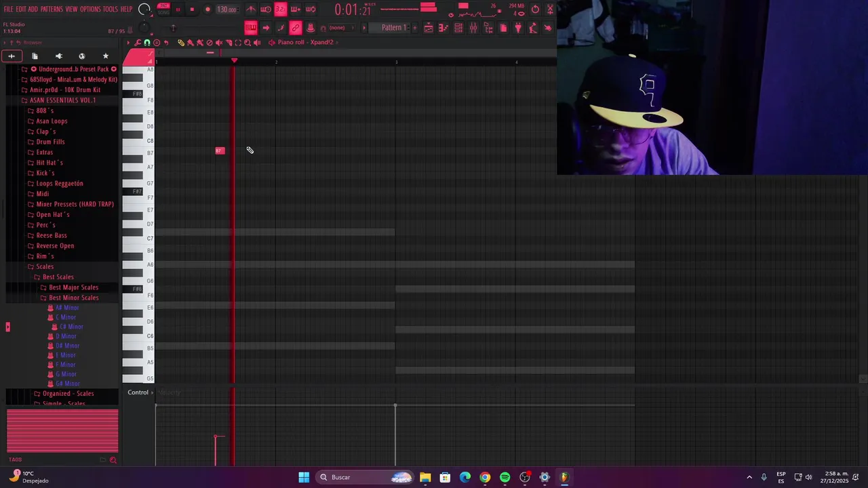Click the record button

point(208,9)
